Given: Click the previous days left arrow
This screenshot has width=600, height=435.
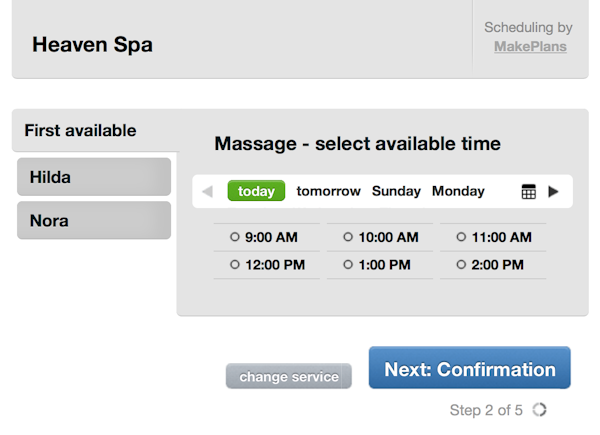Looking at the screenshot, I should pos(207,192).
